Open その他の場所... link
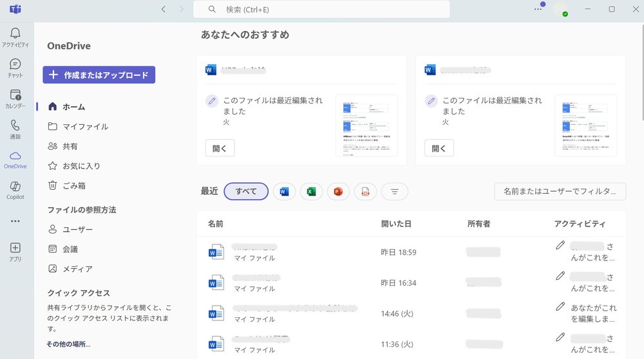Screen dimensions: 644x359 [x=69, y=344]
